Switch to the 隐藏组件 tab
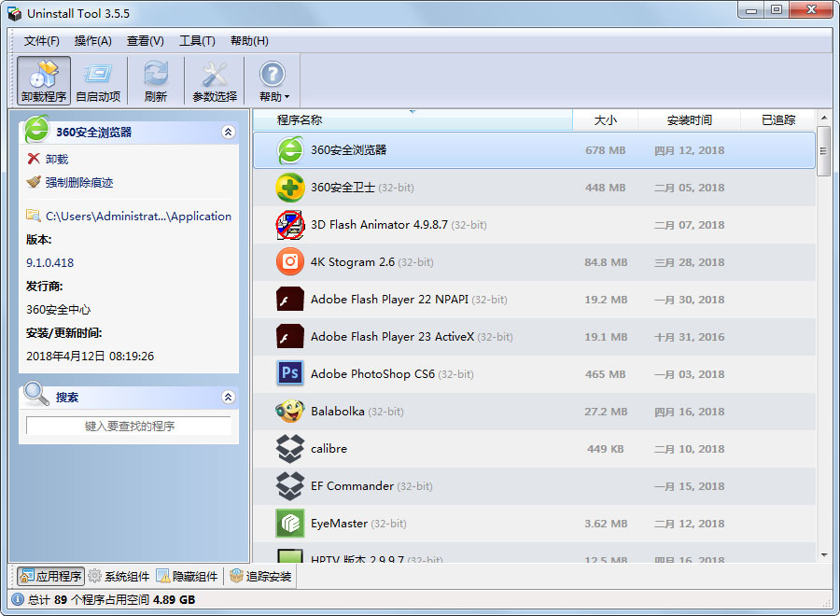The image size is (840, 616). pos(187,577)
